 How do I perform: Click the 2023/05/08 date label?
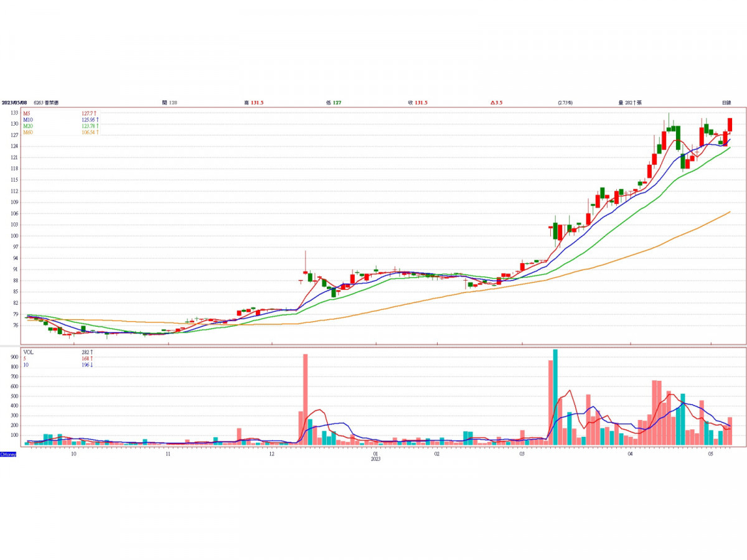pyautogui.click(x=15, y=103)
